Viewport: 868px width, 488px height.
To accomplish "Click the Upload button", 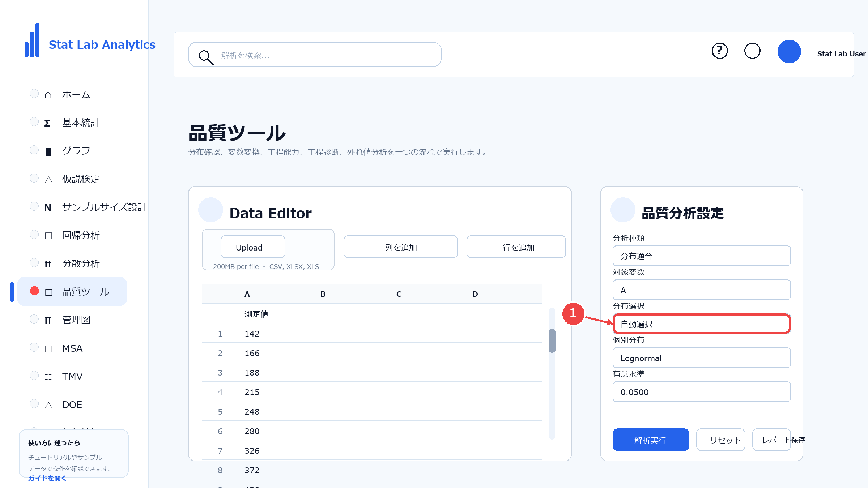I will 253,247.
